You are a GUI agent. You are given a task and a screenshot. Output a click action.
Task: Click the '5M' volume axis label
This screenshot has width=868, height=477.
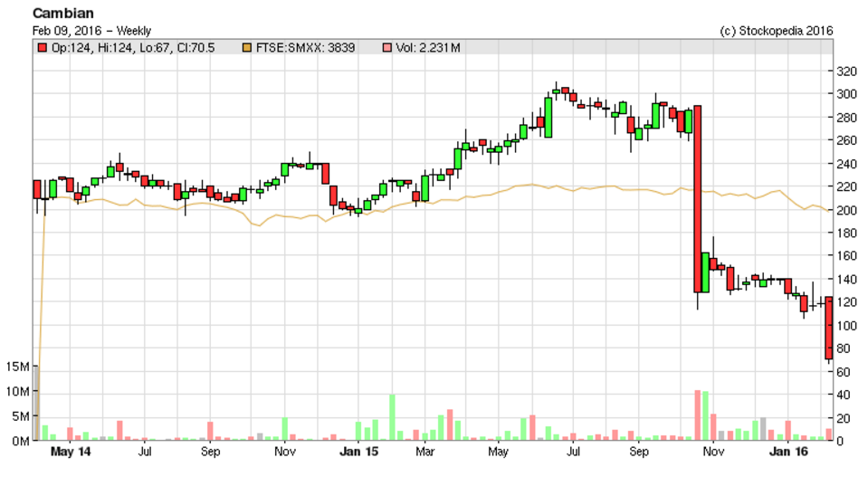pyautogui.click(x=21, y=416)
